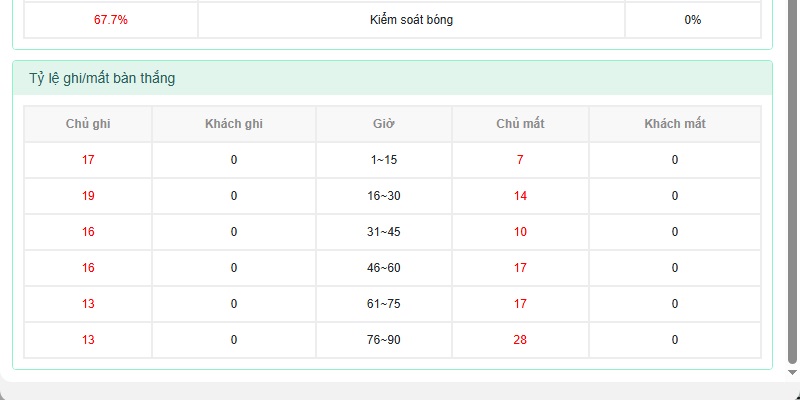Select the 16~30 time range cell
This screenshot has width=800, height=400.
click(384, 196)
